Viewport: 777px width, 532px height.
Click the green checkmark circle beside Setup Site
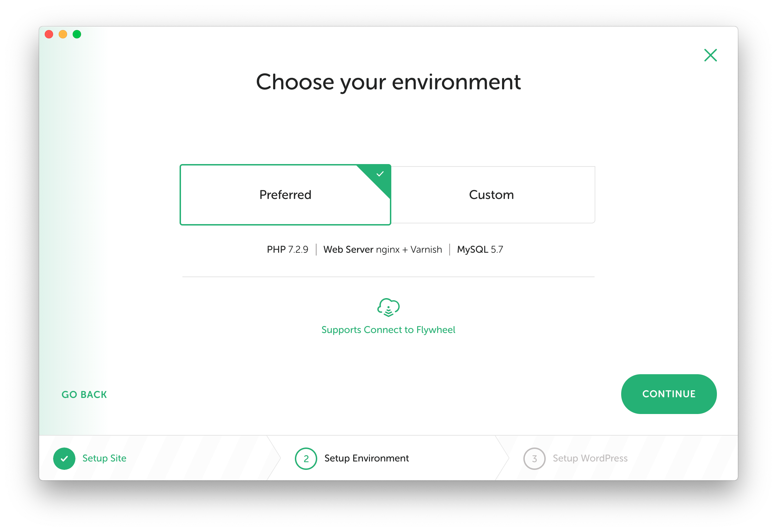[64, 458]
